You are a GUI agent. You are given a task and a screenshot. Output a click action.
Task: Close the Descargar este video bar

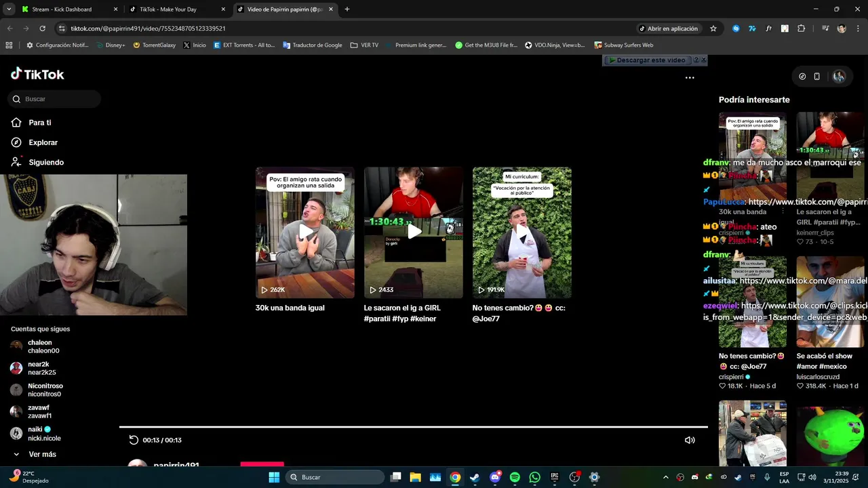pos(703,60)
